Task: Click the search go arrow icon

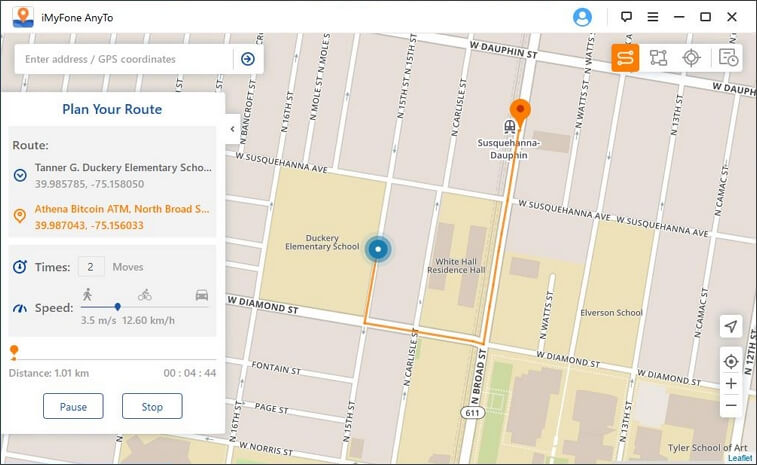Action: click(248, 59)
